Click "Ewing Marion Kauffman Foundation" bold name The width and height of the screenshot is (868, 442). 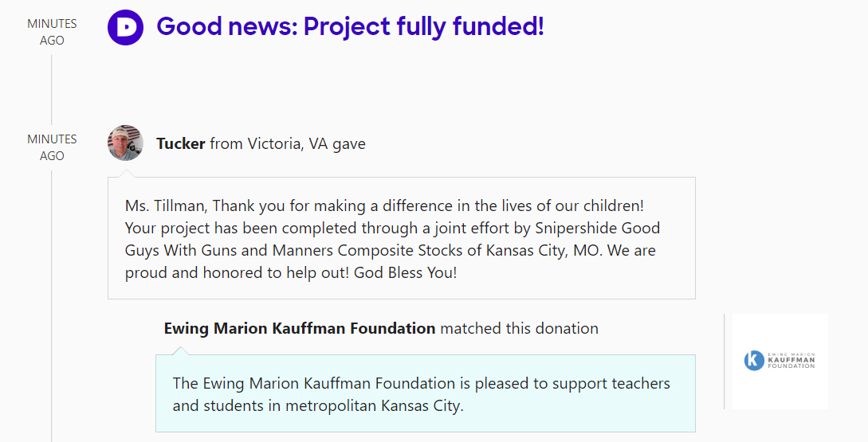[x=300, y=328]
